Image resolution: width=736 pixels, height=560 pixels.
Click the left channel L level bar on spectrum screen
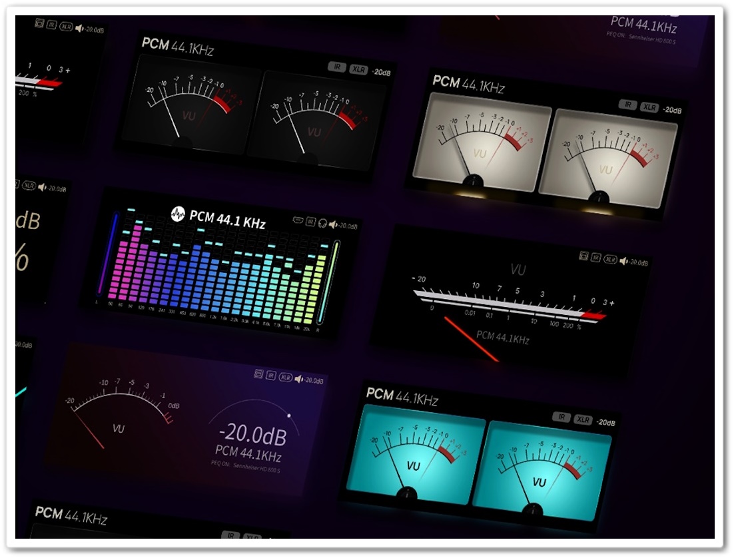point(107,254)
